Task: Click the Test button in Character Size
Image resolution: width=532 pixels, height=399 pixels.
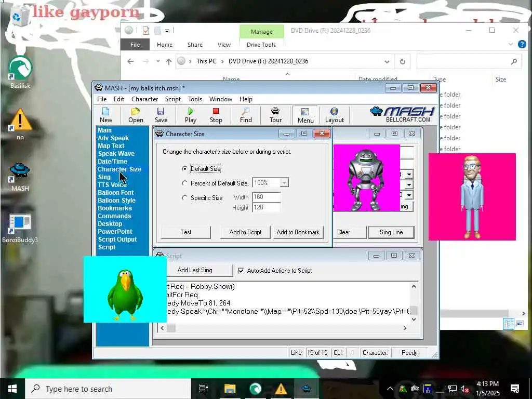Action: pyautogui.click(x=185, y=232)
